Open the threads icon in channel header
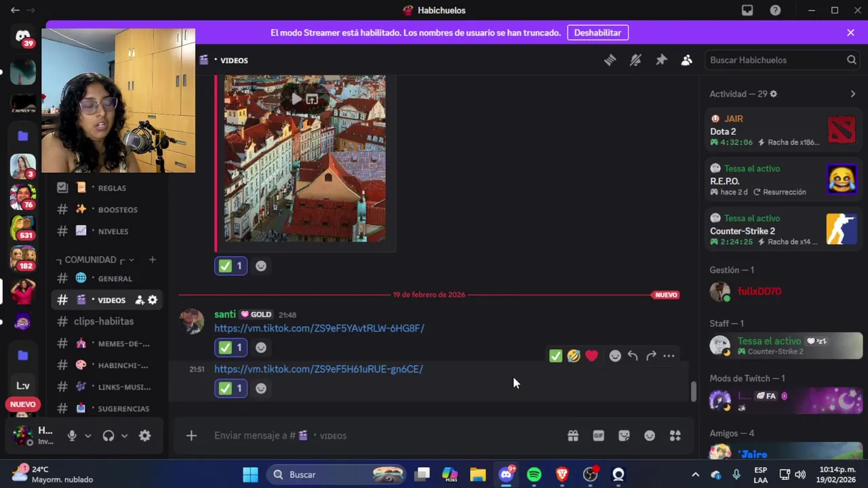The width and height of the screenshot is (868, 488). [610, 60]
